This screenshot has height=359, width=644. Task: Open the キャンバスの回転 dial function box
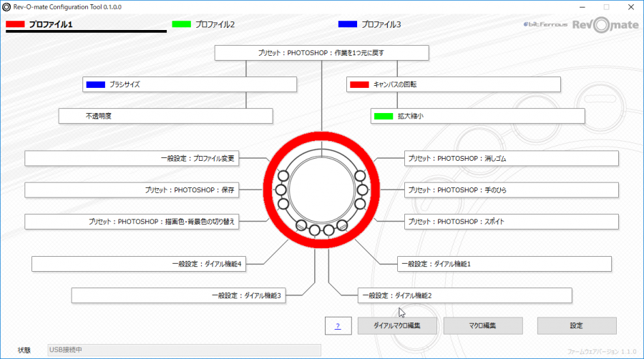[x=454, y=84]
